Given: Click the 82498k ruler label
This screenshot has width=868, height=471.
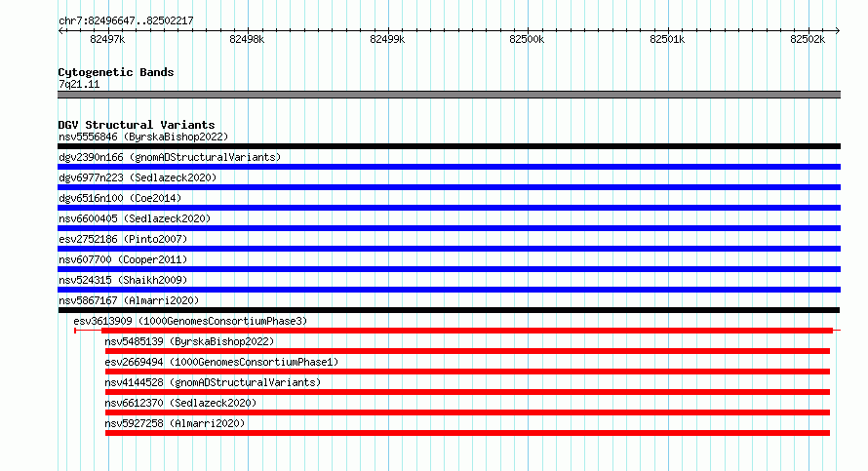Looking at the screenshot, I should pyautogui.click(x=247, y=39).
